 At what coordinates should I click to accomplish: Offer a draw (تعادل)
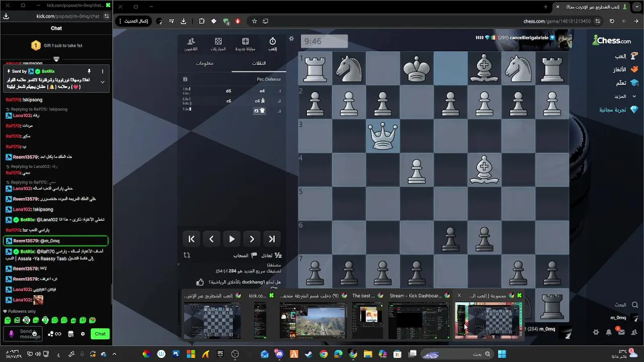click(x=271, y=255)
